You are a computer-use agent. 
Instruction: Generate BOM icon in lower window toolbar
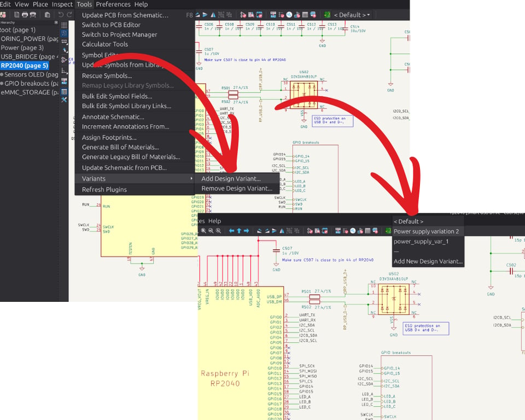pos(375,231)
